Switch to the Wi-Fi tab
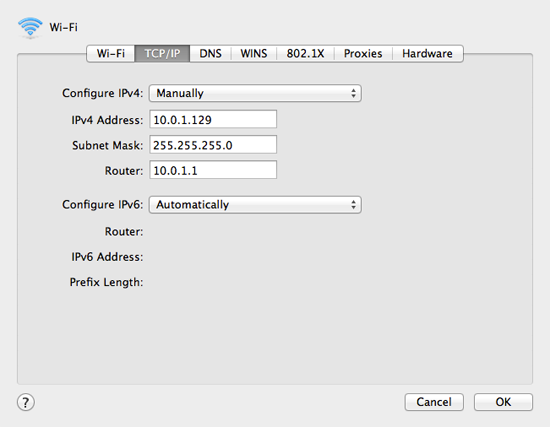 110,53
